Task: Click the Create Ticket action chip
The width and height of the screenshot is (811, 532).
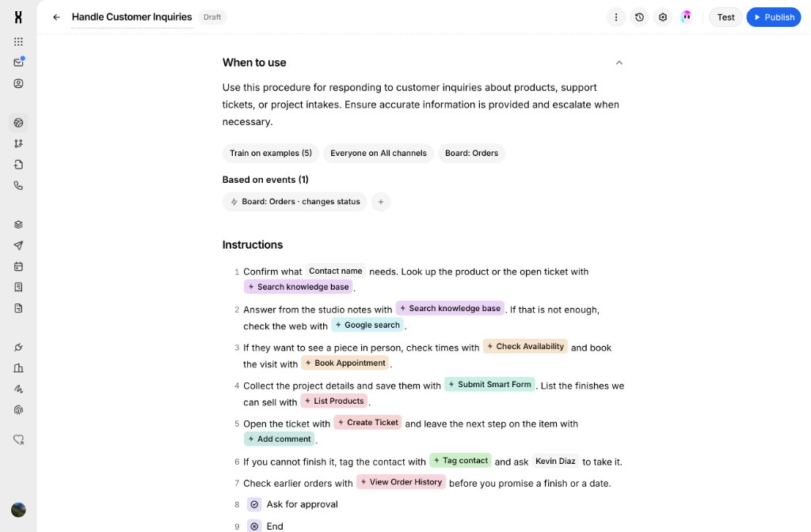Action: (367, 423)
